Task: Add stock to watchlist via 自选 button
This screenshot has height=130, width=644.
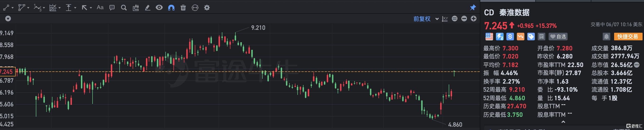Action: [x=558, y=37]
